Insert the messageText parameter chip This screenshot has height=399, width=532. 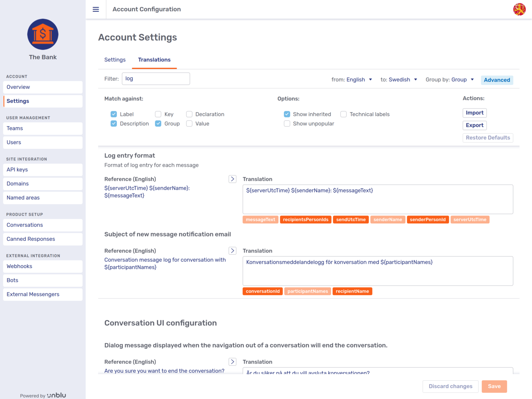coord(260,219)
